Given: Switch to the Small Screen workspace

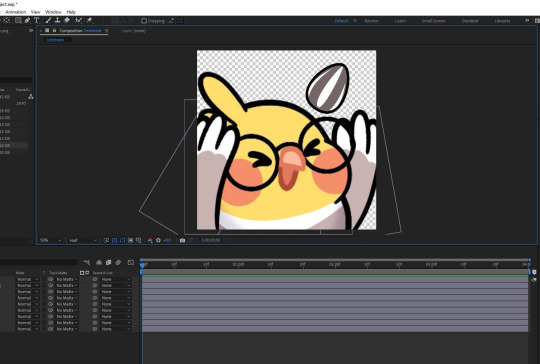Looking at the screenshot, I should [x=434, y=21].
